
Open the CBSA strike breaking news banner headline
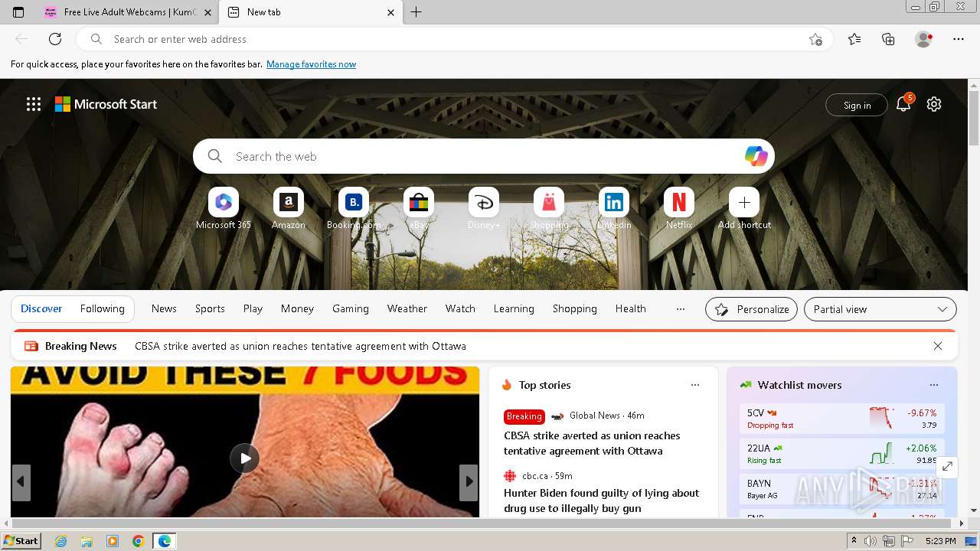tap(300, 346)
